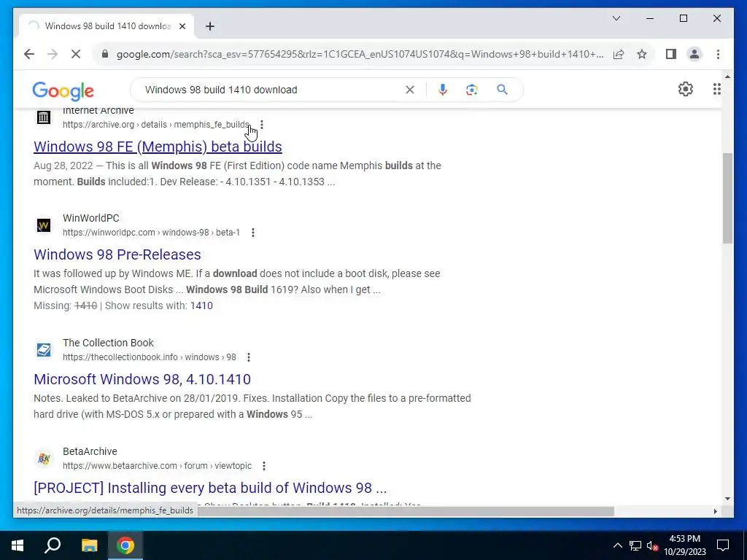The image size is (747, 560).
Task: Share this page icon in address bar
Action: (x=619, y=54)
